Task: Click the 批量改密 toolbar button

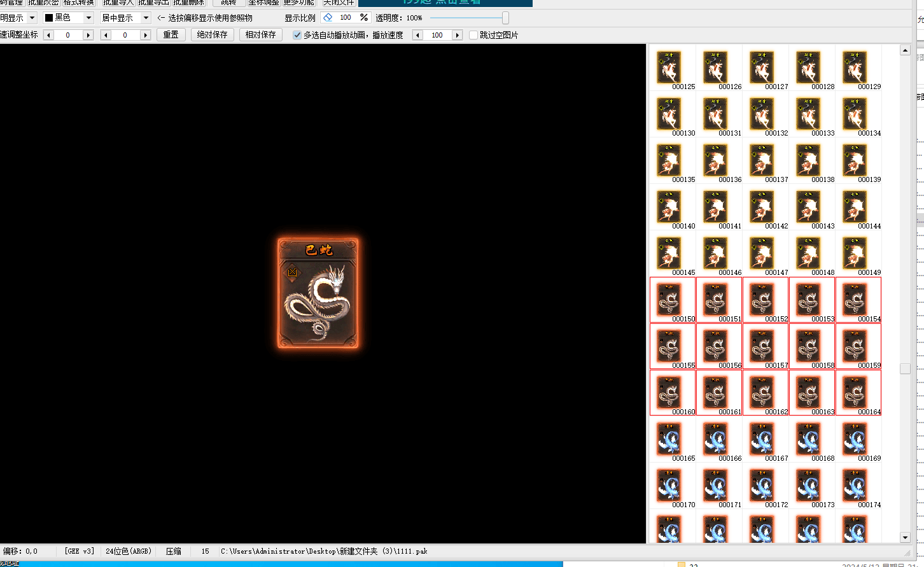Action: pos(43,3)
